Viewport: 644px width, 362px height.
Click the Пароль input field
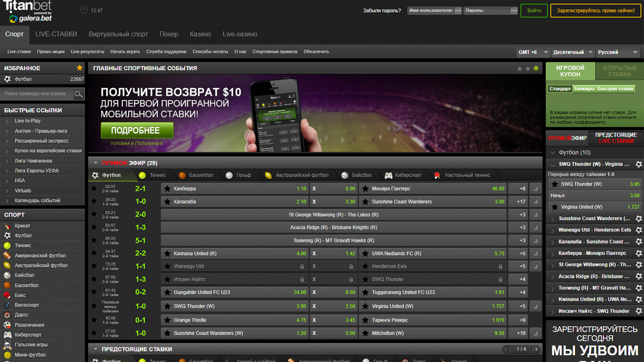click(491, 10)
